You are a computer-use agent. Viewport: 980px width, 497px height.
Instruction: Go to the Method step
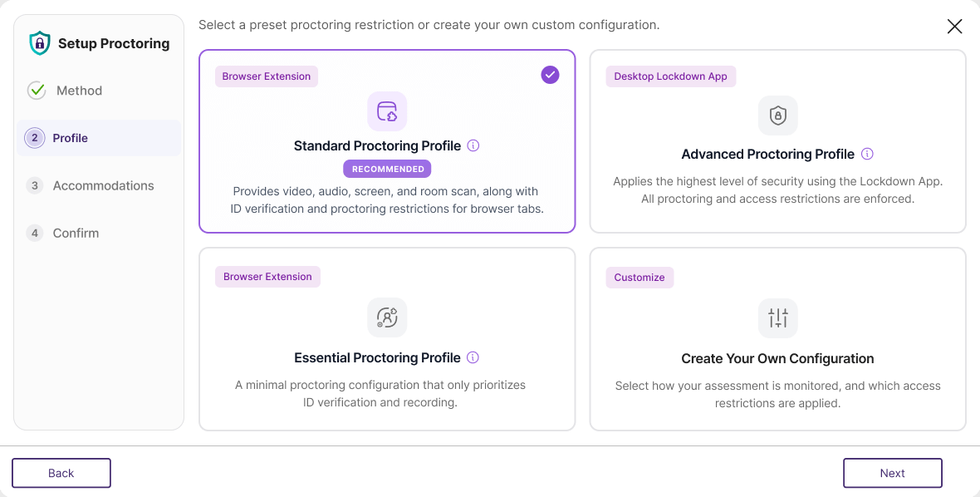[x=79, y=91]
